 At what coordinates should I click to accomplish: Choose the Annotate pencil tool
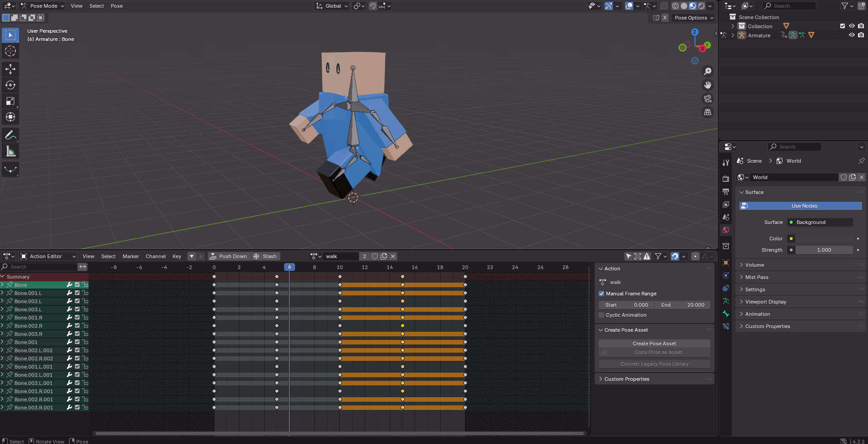[10, 135]
